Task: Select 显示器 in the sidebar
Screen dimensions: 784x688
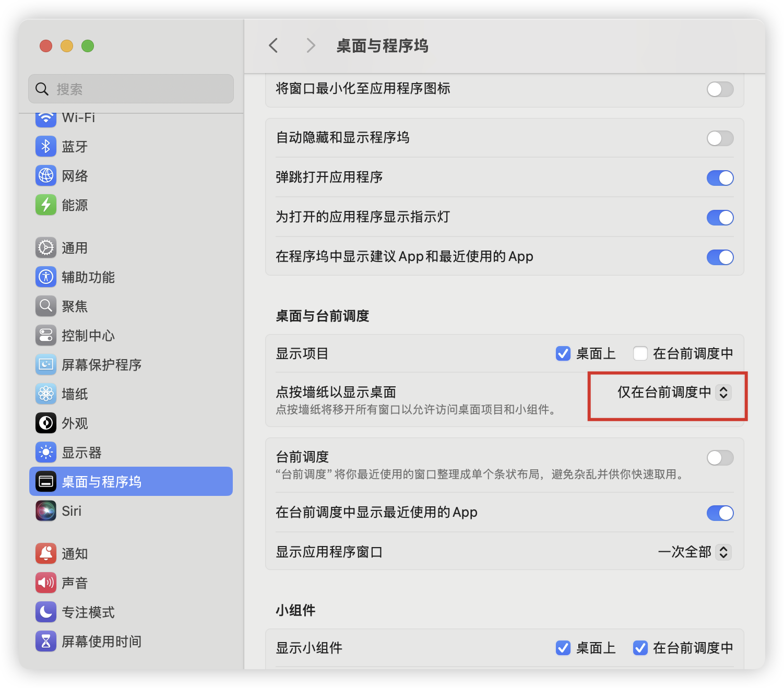Action: pyautogui.click(x=81, y=453)
